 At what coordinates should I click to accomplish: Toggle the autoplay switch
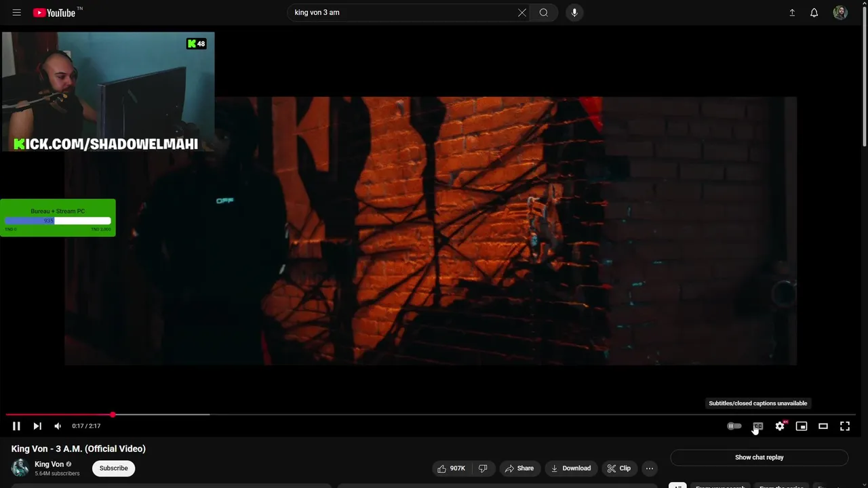(734, 426)
